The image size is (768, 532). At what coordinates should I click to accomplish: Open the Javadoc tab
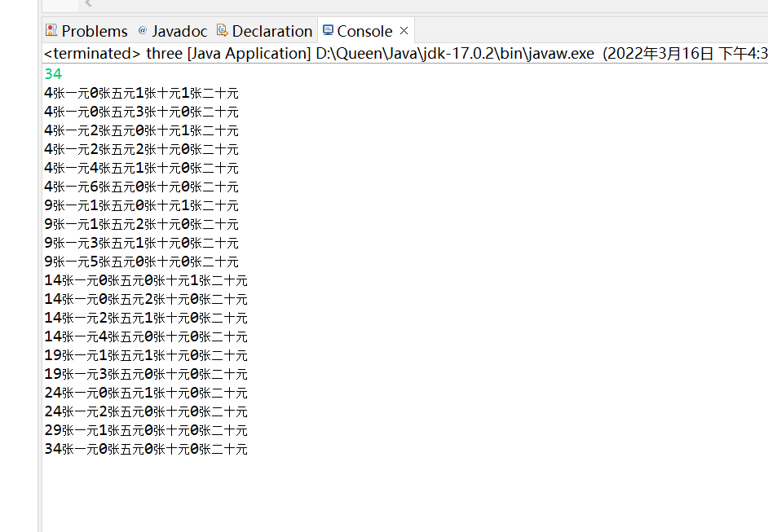coord(179,30)
